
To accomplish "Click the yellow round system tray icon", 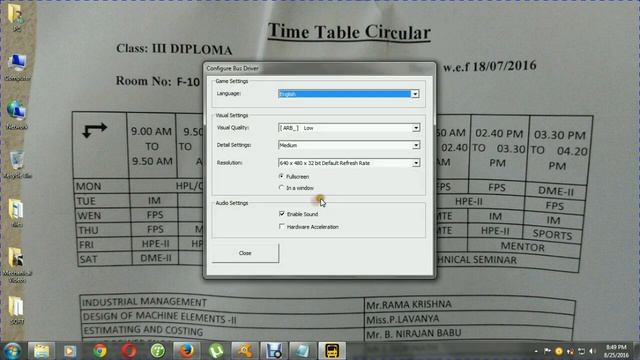I will pos(559,351).
